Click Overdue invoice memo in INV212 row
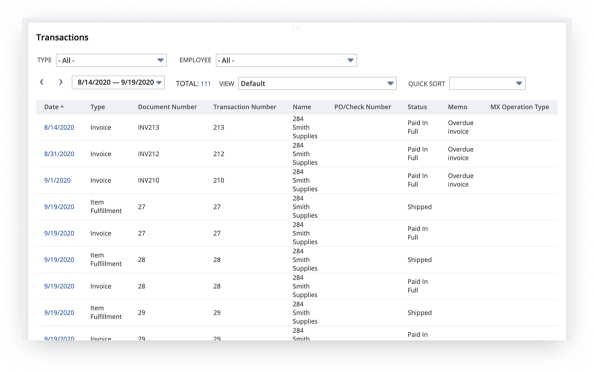 (461, 154)
